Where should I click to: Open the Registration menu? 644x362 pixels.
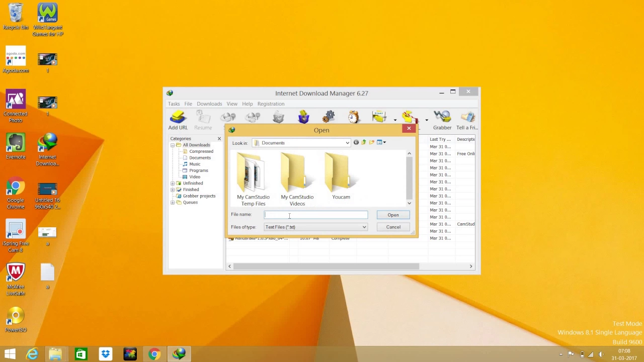point(271,104)
